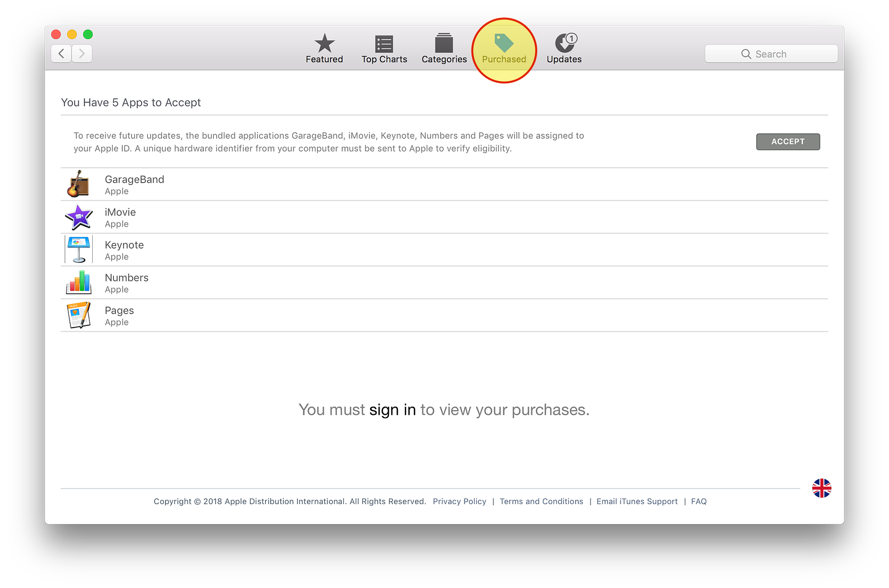Screen dimensions: 889x588
Task: Click the Apple developer label under iMovie
Action: coord(117,224)
